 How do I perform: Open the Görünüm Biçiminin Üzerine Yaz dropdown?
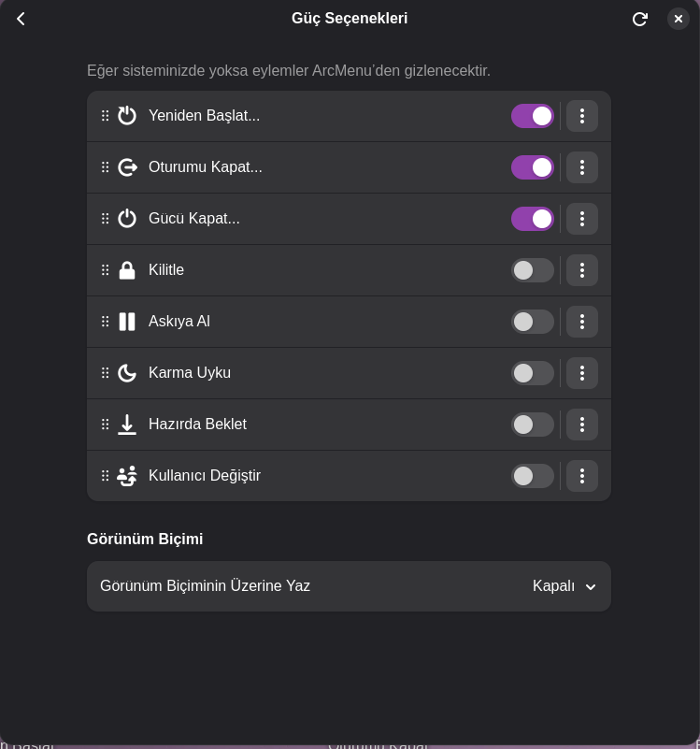pos(564,586)
